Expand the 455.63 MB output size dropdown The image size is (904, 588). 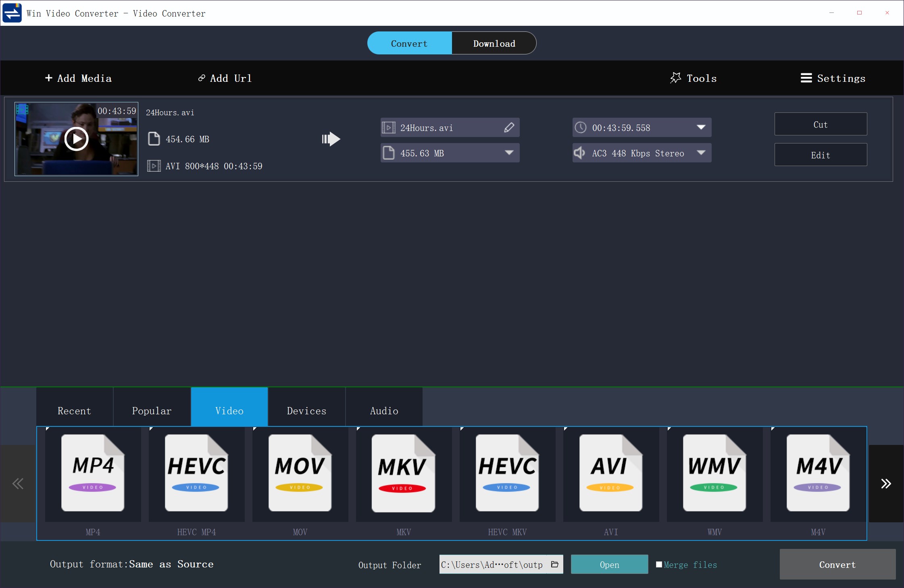(x=509, y=153)
